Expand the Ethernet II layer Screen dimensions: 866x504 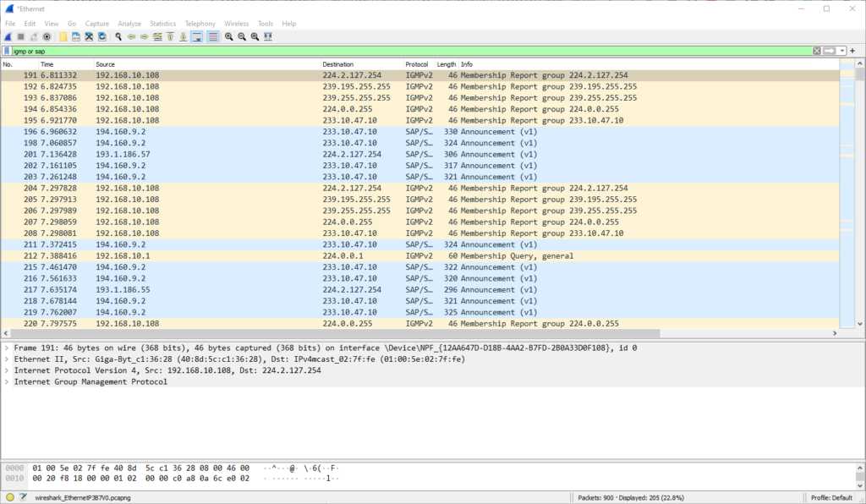pyautogui.click(x=7, y=359)
